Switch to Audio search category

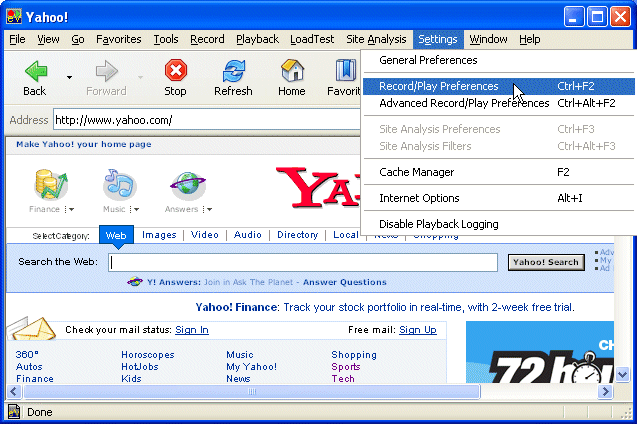click(x=247, y=235)
